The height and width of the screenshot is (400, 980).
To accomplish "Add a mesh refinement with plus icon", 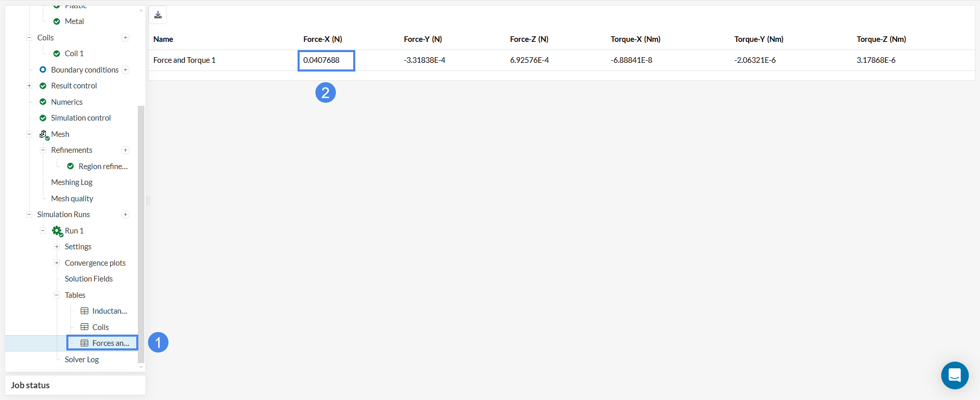I will point(125,150).
